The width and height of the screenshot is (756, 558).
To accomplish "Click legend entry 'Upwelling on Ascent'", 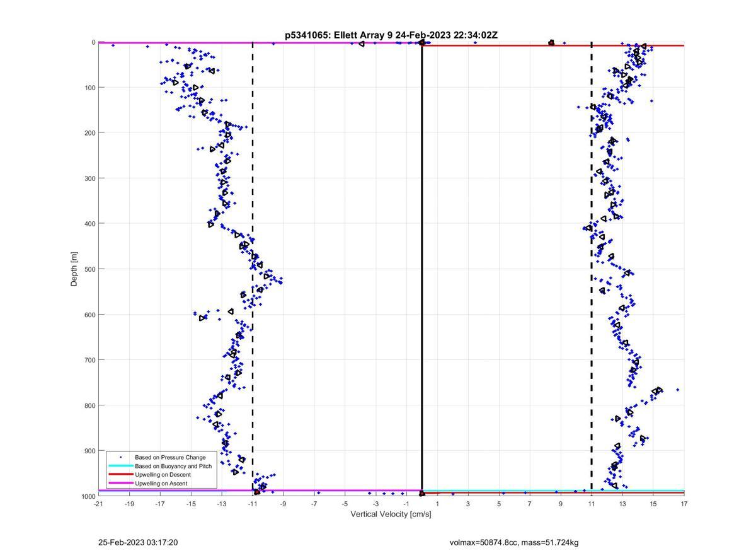I will (x=161, y=484).
